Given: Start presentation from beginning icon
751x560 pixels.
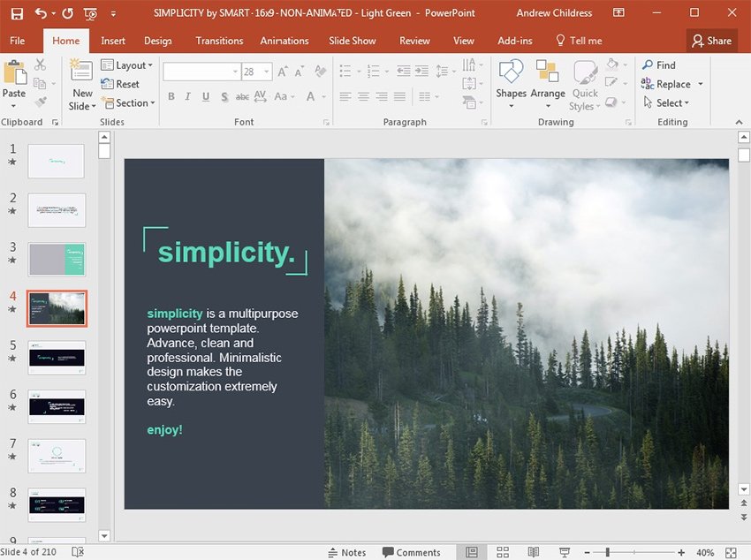Looking at the screenshot, I should [x=90, y=14].
